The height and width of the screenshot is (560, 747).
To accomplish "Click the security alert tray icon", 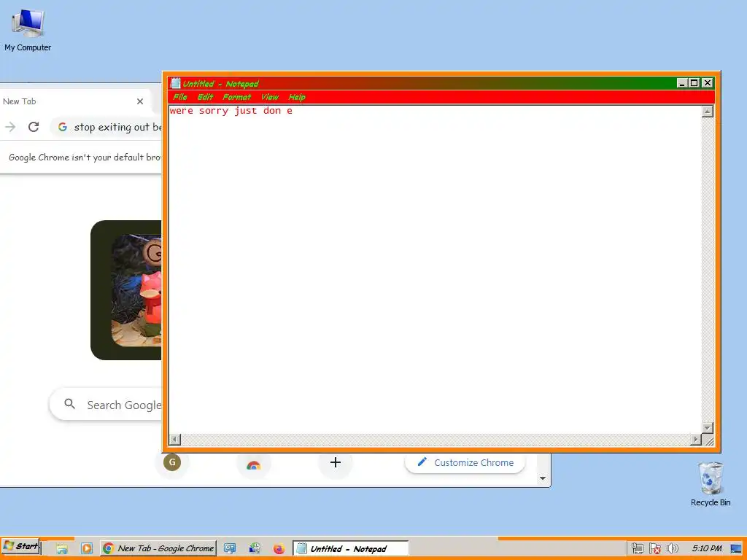I will [655, 548].
